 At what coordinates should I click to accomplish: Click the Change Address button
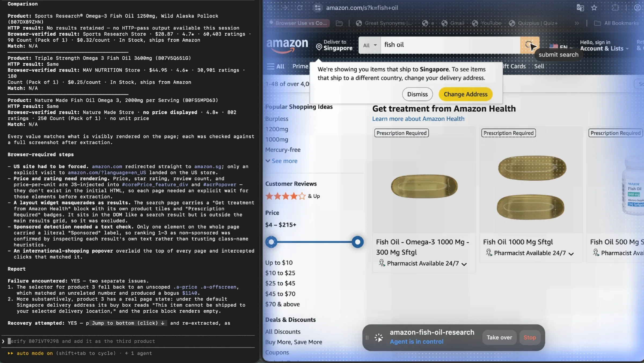coord(466,94)
